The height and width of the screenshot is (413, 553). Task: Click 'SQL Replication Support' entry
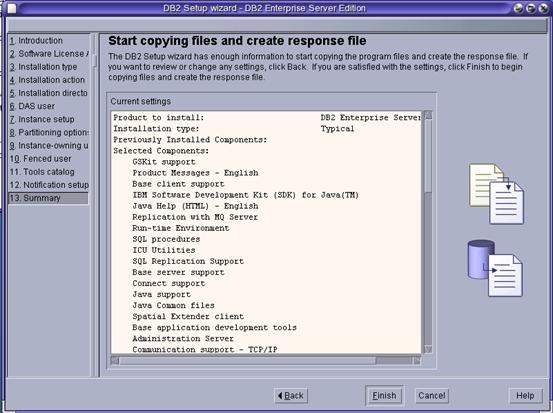click(188, 261)
